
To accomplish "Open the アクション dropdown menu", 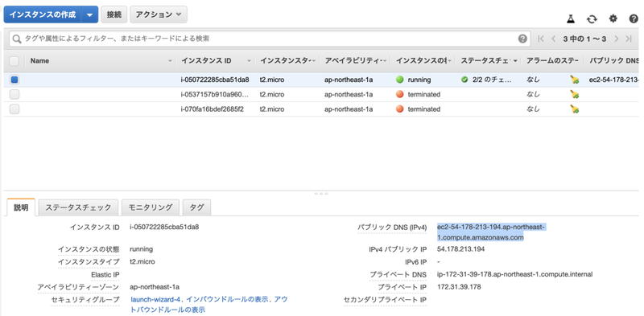I will pos(159,14).
